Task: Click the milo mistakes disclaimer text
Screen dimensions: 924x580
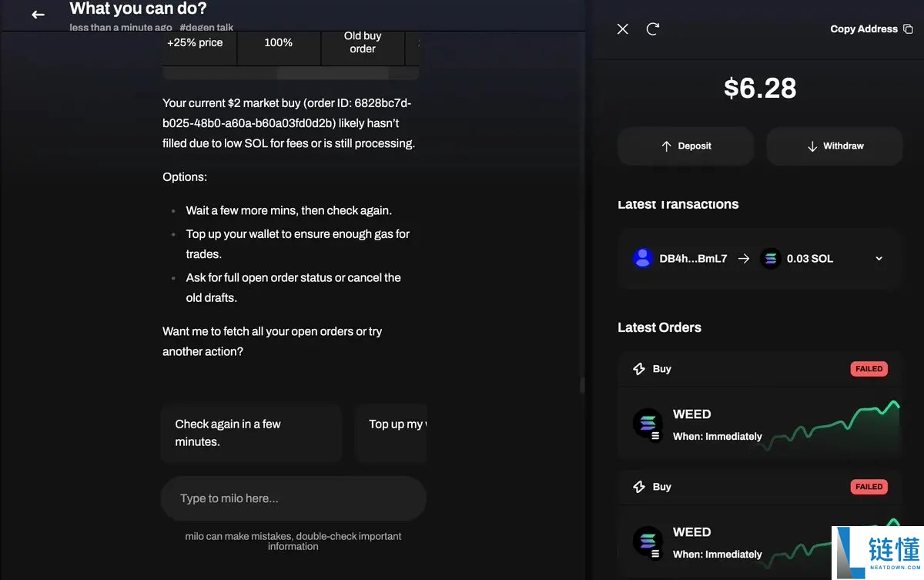Action: (x=293, y=541)
